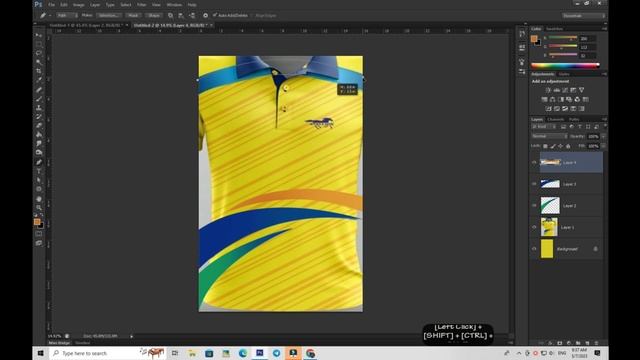The width and height of the screenshot is (640, 360).
Task: Select the Eyedropper tool
Action: [x=39, y=80]
